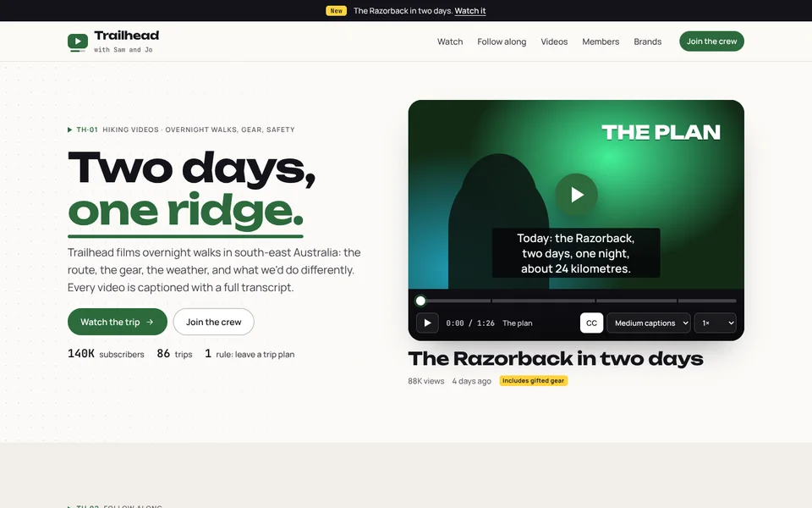812x508 pixels.
Task: Click the TH-01 section label
Action: point(87,130)
